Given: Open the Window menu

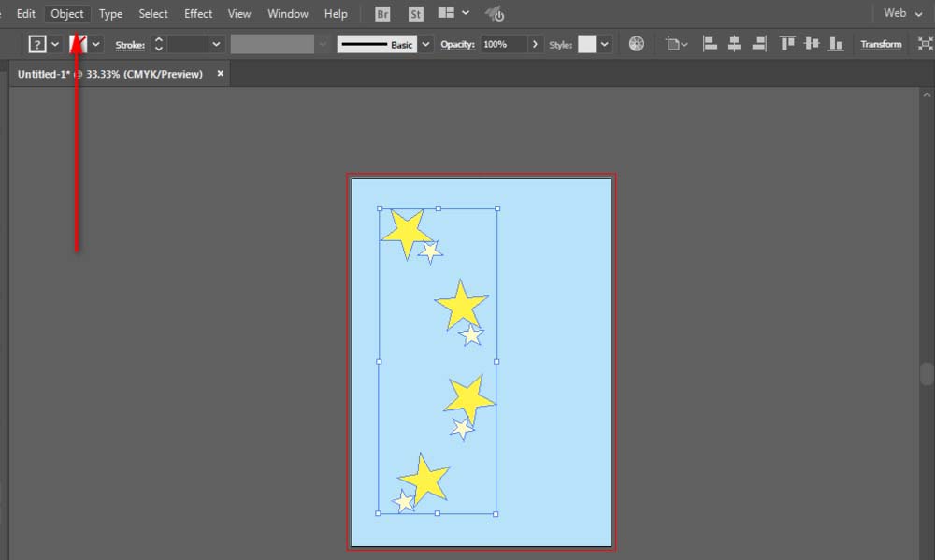Looking at the screenshot, I should [x=287, y=14].
